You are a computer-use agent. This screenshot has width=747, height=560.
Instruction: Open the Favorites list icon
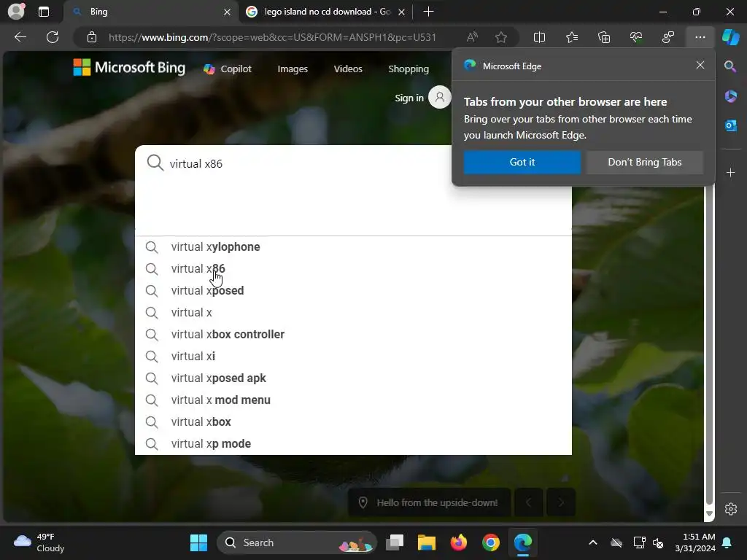[x=572, y=37]
